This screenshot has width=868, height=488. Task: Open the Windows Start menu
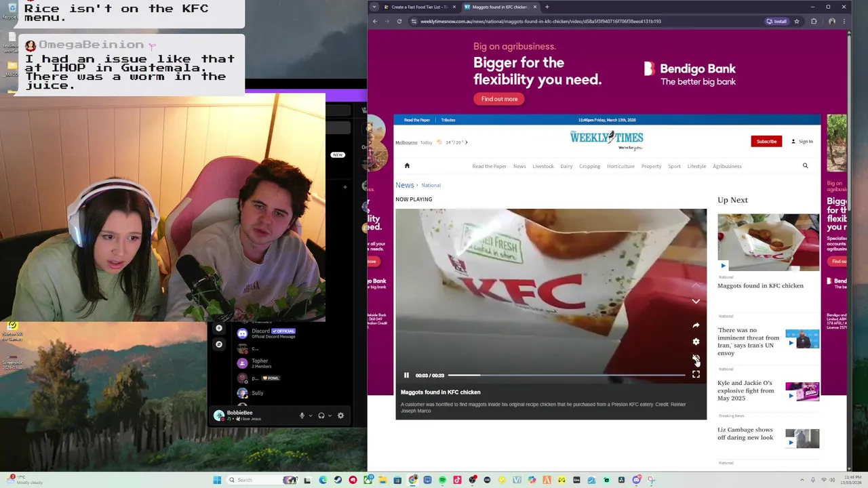coord(217,480)
